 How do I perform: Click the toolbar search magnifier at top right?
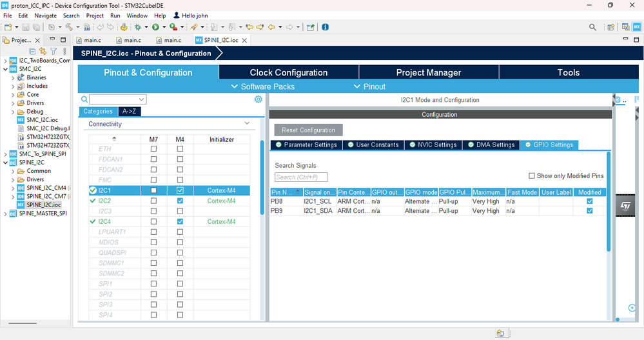592,27
